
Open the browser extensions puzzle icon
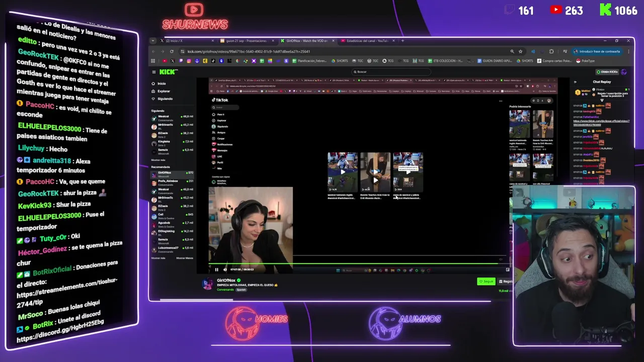click(551, 51)
